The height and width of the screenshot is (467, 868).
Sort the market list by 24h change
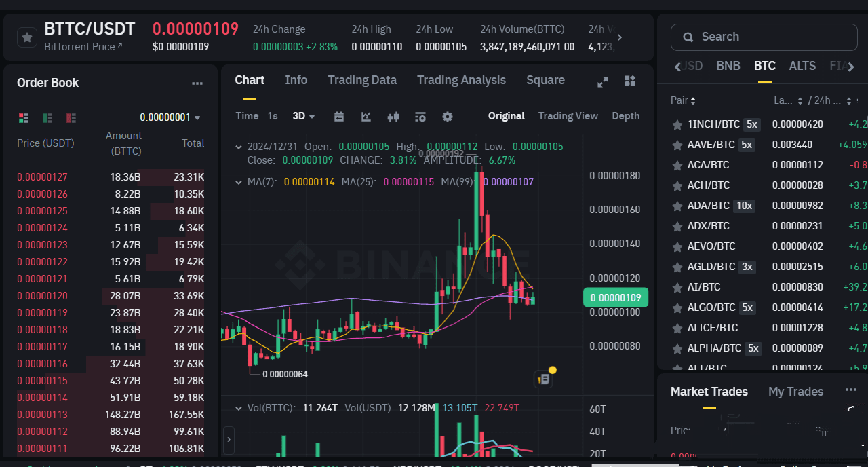pyautogui.click(x=833, y=100)
